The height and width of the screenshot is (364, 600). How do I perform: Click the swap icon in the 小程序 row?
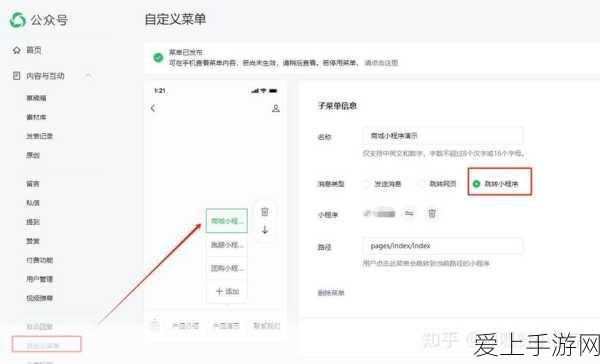(x=409, y=213)
